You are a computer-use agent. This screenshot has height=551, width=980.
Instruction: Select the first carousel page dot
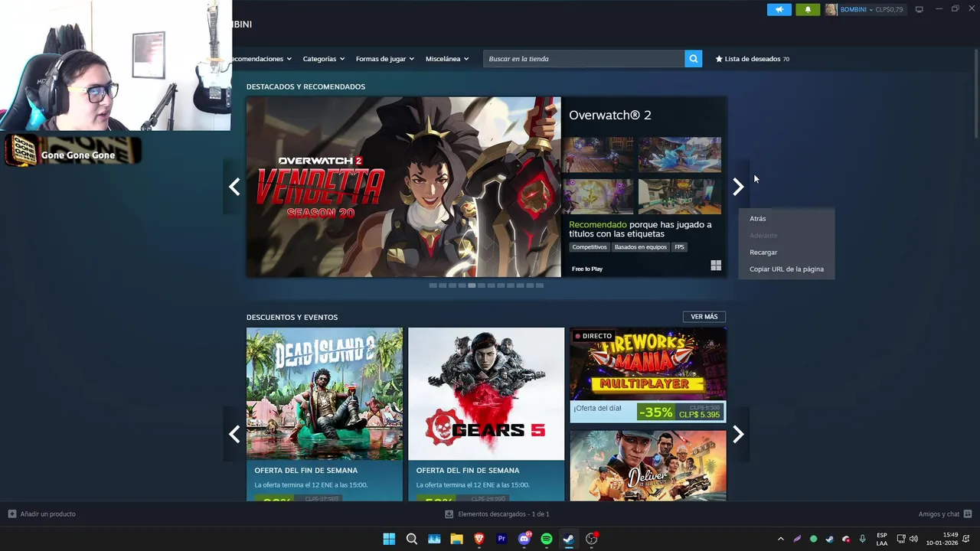(433, 285)
